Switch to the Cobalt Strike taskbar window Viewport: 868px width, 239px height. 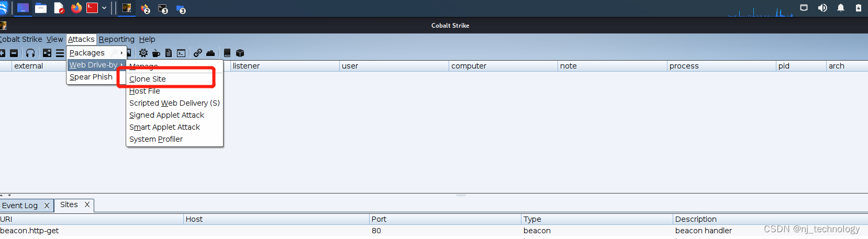pyautogui.click(x=127, y=8)
